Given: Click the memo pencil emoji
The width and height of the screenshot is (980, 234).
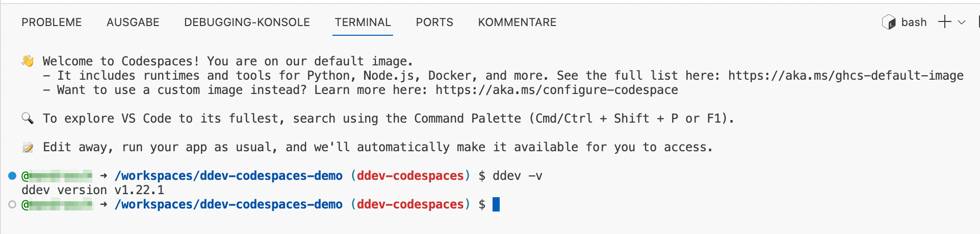Looking at the screenshot, I should click(x=28, y=148).
